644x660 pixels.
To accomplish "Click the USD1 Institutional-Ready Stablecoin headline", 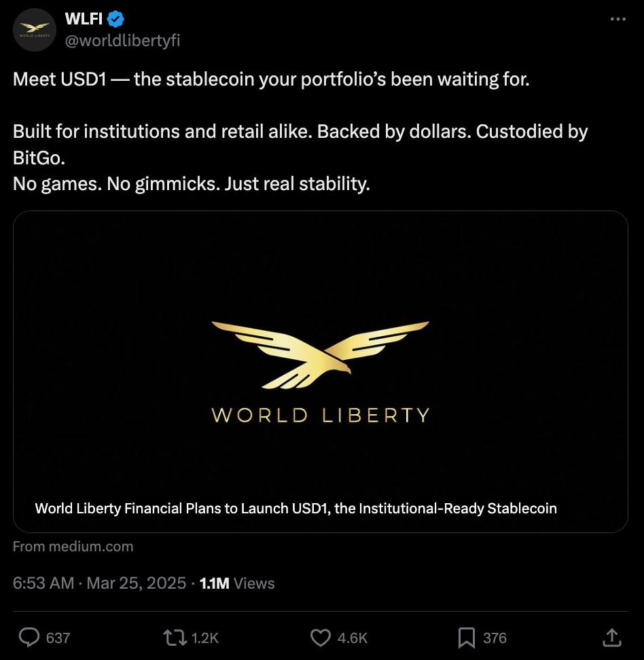I will pyautogui.click(x=296, y=508).
